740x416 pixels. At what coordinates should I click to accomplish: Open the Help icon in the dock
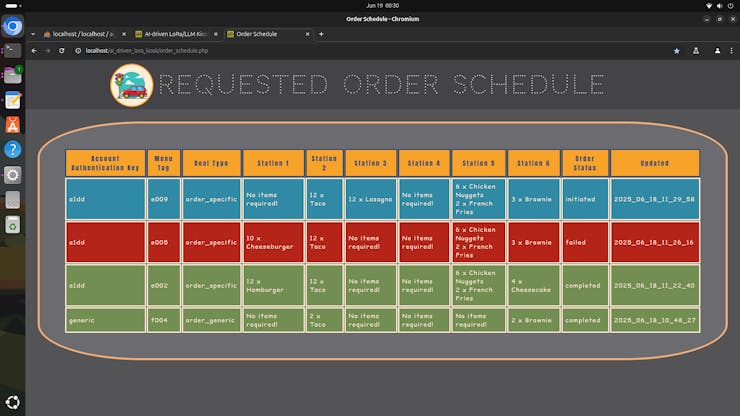(x=13, y=149)
